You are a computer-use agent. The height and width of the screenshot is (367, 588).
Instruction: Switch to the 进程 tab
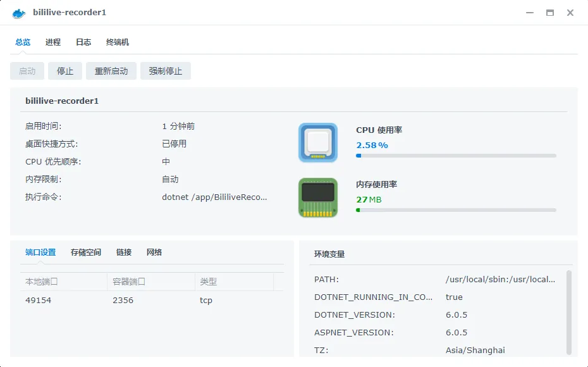(53, 42)
